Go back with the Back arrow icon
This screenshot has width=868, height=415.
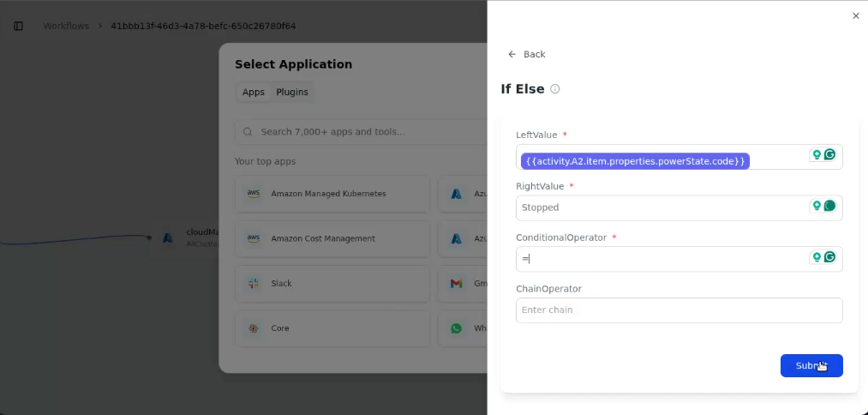512,54
